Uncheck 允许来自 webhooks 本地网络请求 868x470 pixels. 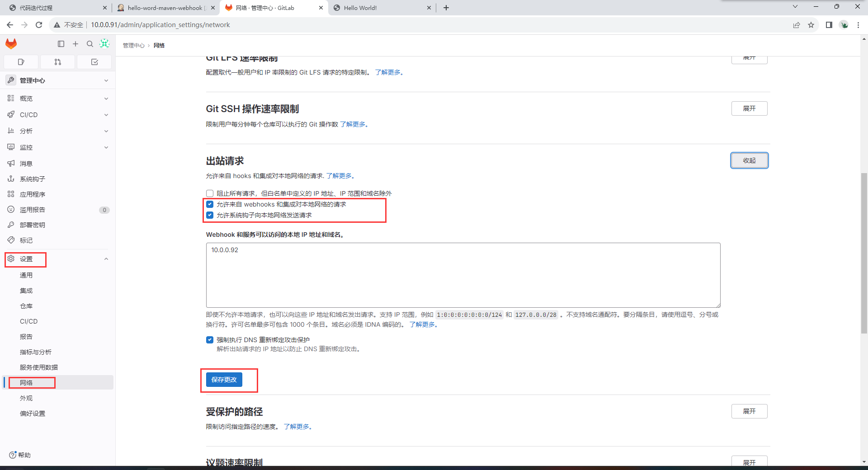tap(210, 204)
